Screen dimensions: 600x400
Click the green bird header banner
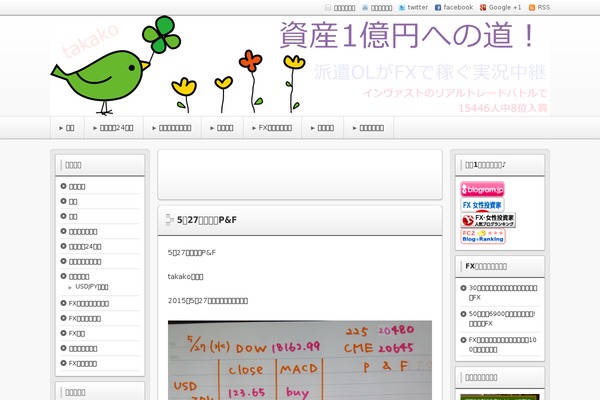coord(300,65)
